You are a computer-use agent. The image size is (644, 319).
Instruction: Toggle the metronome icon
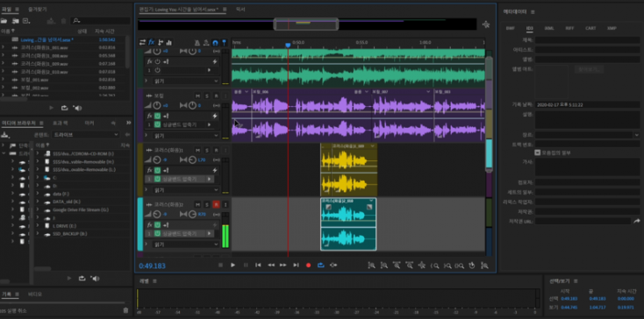[x=197, y=42]
